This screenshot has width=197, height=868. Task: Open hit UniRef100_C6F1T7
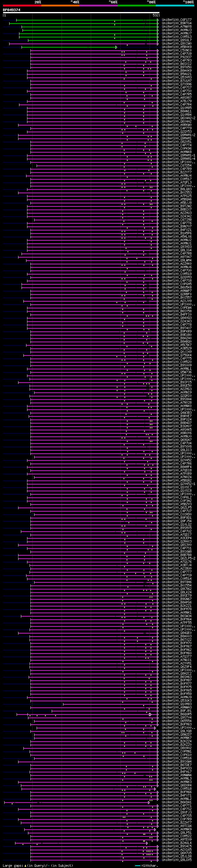point(177,20)
